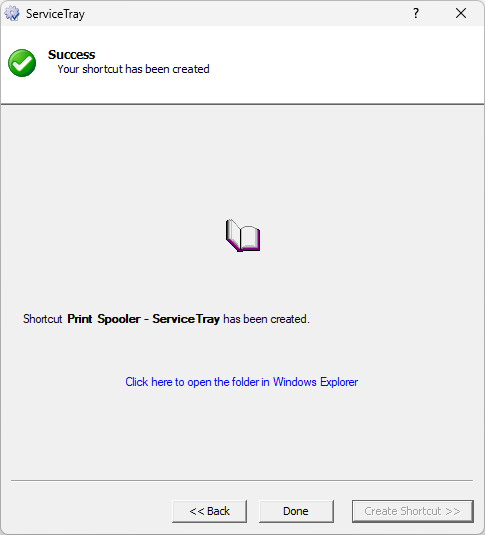The image size is (485, 535).
Task: Select the bold 'Print Spooler - ServiceTray' name
Action: (x=143, y=319)
